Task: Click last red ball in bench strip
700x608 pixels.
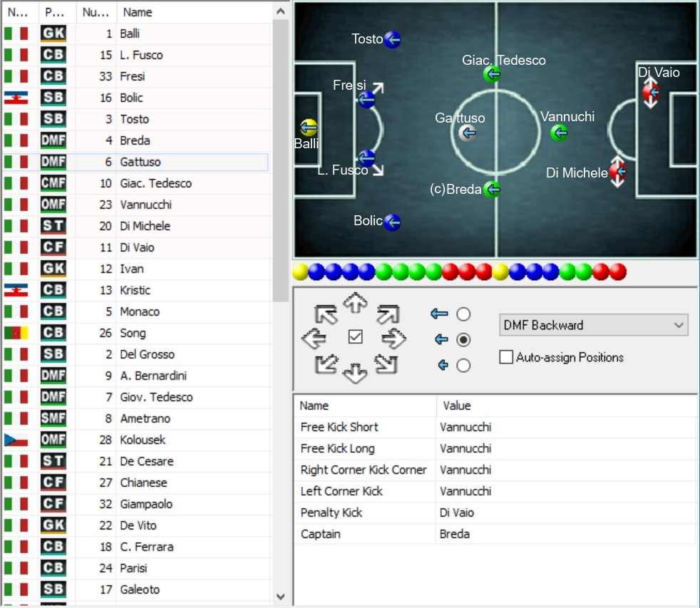Action: point(618,272)
